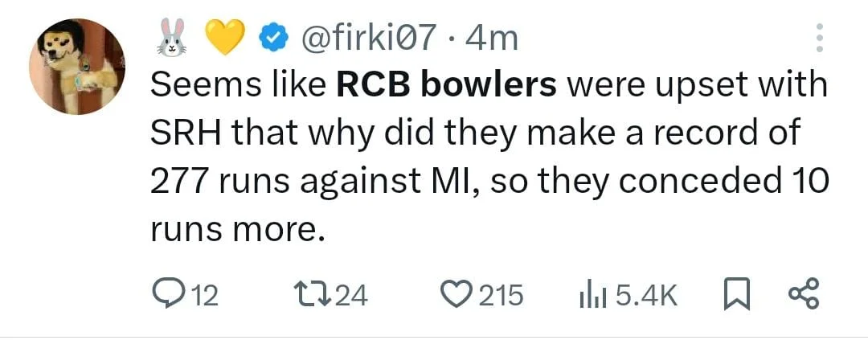Click the retweet count 24
Viewport: 868px width, 340px height.
(350, 295)
